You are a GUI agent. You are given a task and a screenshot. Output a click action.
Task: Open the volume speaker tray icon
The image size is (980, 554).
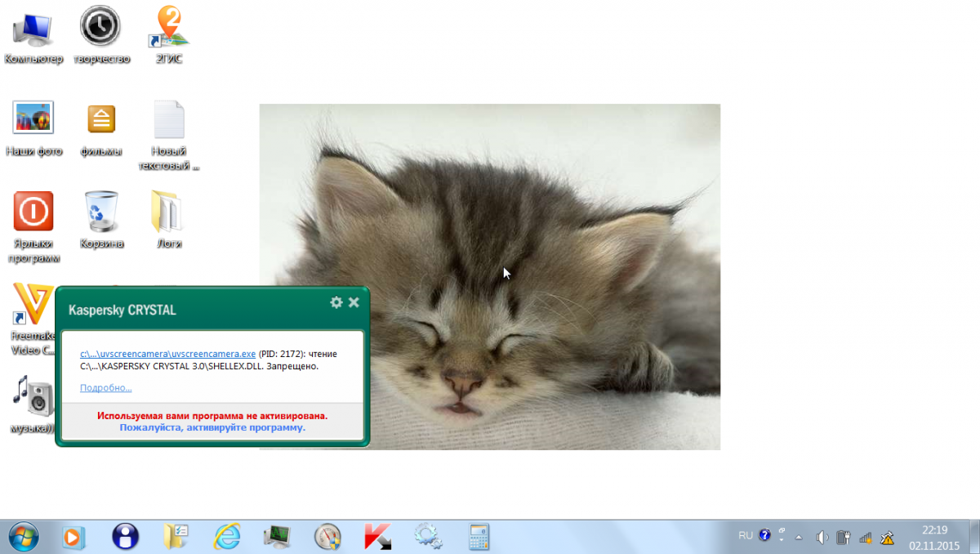point(822,538)
